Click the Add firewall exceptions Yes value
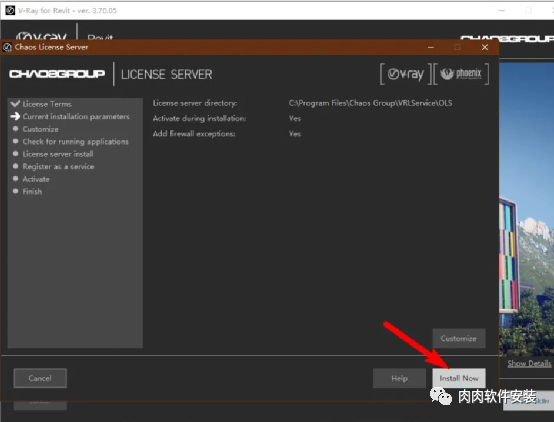The width and height of the screenshot is (554, 422). (295, 134)
